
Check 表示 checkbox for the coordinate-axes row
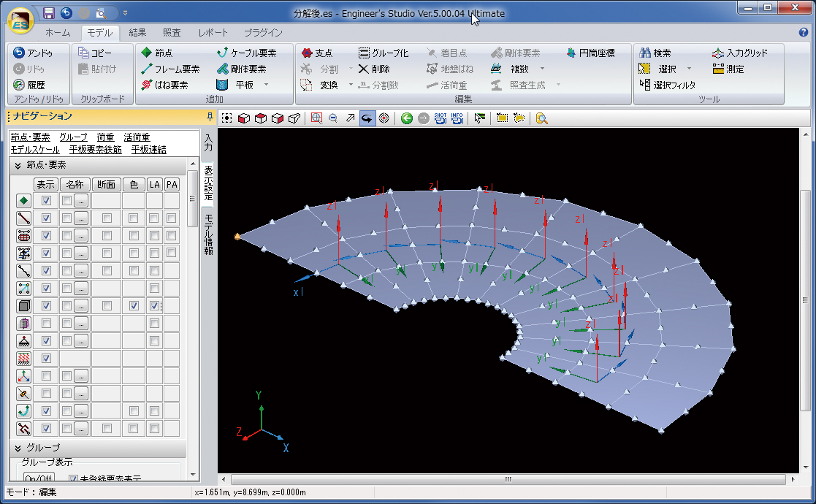pos(46,375)
